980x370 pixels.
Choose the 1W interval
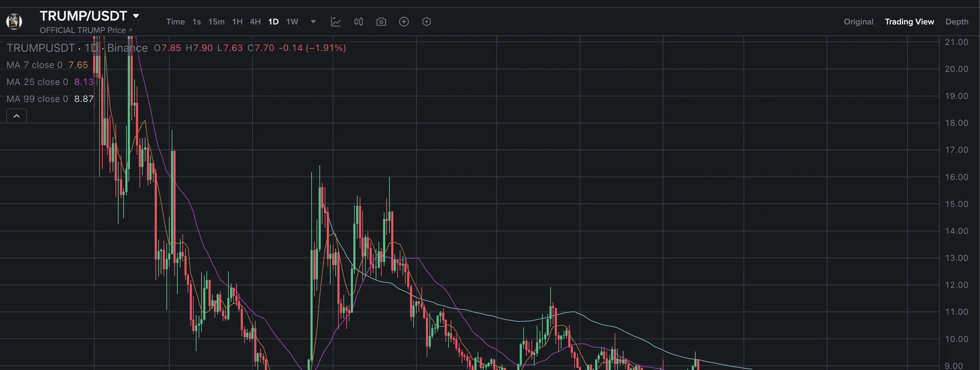[x=292, y=22]
